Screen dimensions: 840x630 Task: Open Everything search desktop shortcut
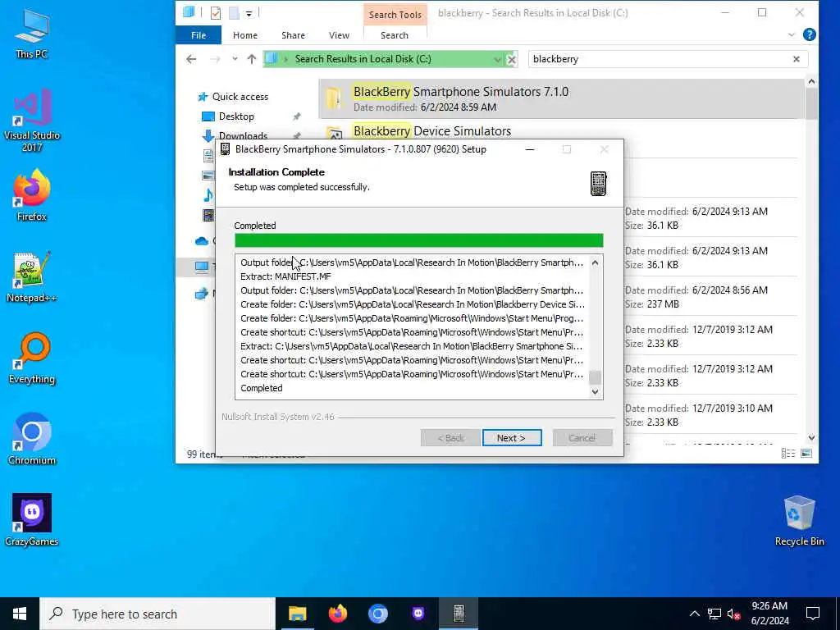[32, 358]
